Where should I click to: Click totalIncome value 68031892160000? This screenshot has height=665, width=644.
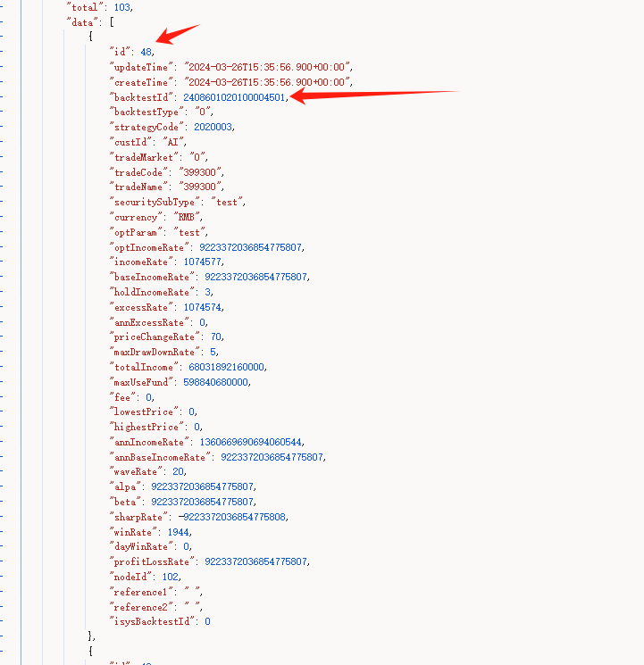(226, 367)
